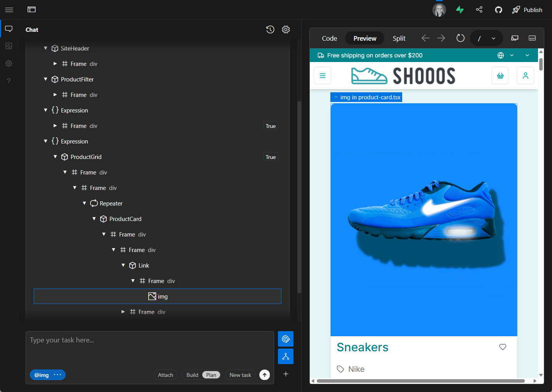Click the Publish button
This screenshot has height=392, width=552.
coord(527,10)
